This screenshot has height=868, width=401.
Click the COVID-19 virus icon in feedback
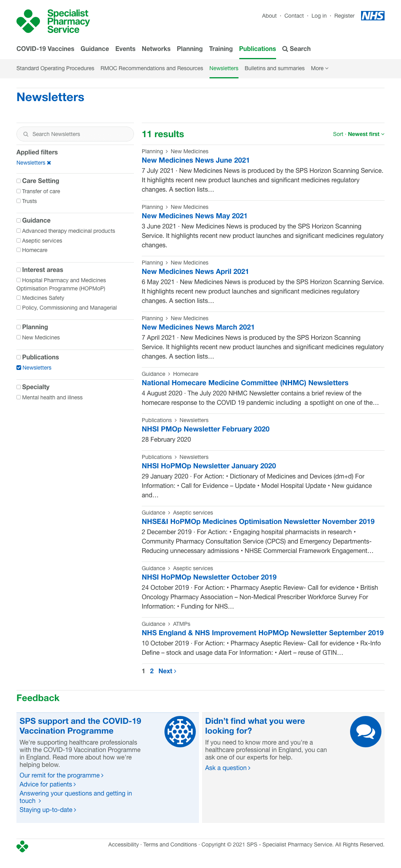click(x=180, y=732)
